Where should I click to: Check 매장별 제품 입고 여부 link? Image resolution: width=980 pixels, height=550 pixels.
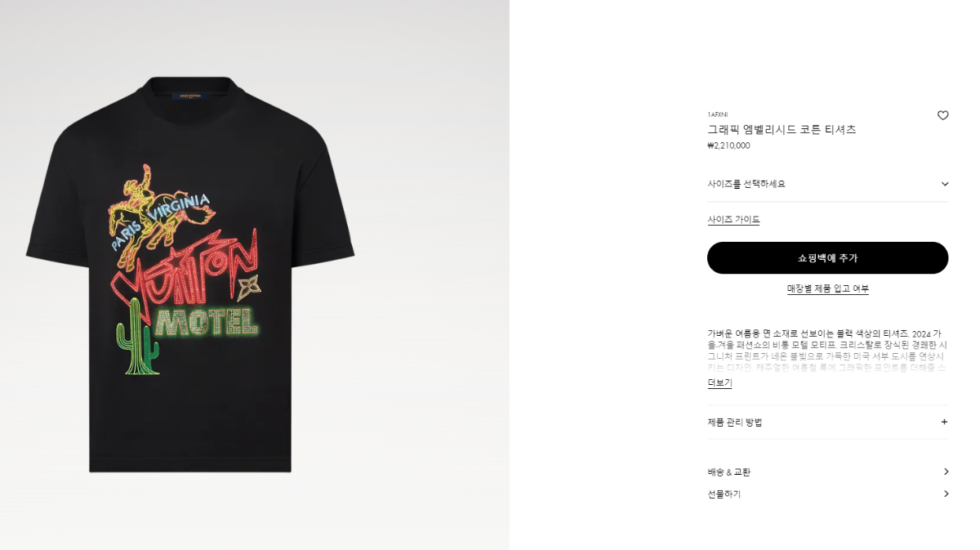[x=827, y=288]
